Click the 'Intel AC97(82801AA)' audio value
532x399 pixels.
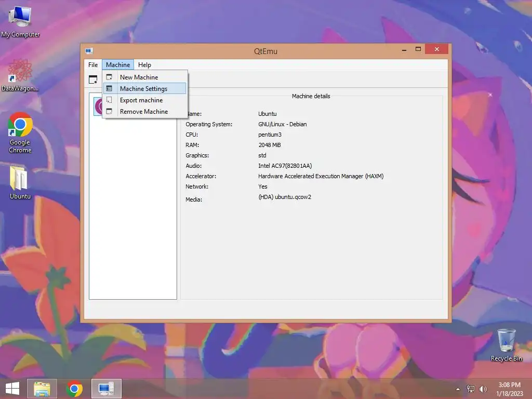pyautogui.click(x=285, y=166)
